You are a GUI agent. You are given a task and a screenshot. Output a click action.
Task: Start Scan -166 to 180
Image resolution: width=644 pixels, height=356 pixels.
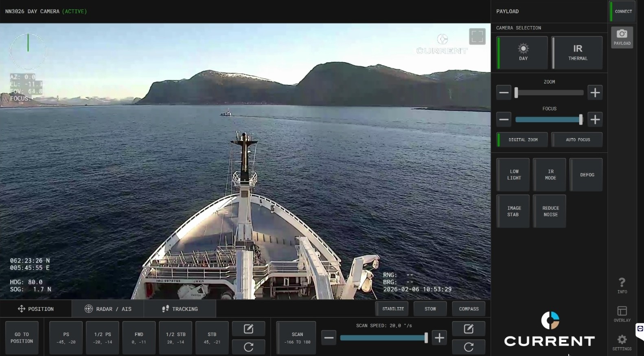297,338
